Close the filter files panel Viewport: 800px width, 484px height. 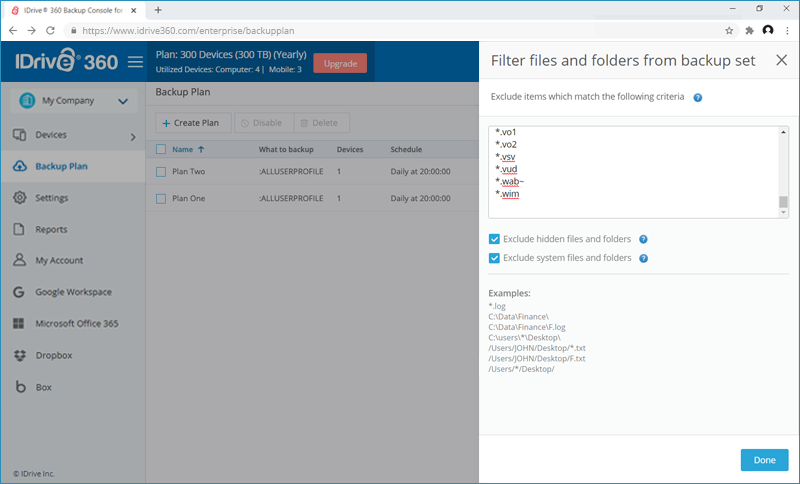[x=781, y=61]
